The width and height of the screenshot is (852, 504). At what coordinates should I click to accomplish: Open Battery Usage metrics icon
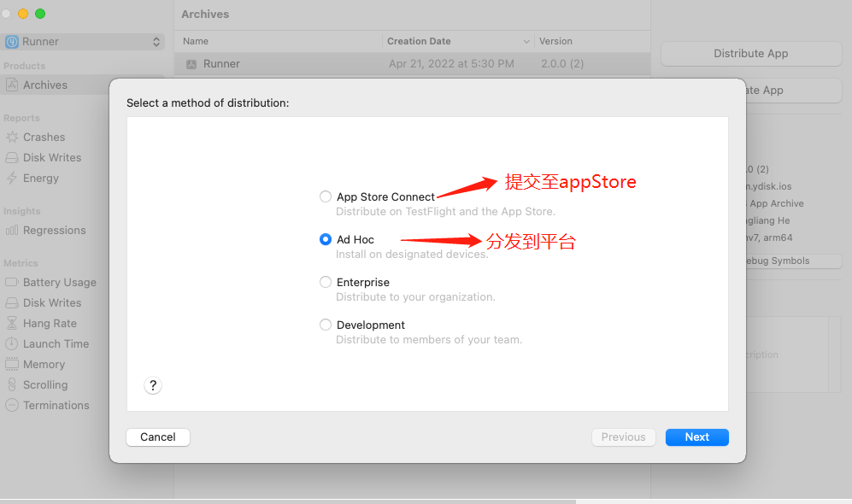point(12,283)
